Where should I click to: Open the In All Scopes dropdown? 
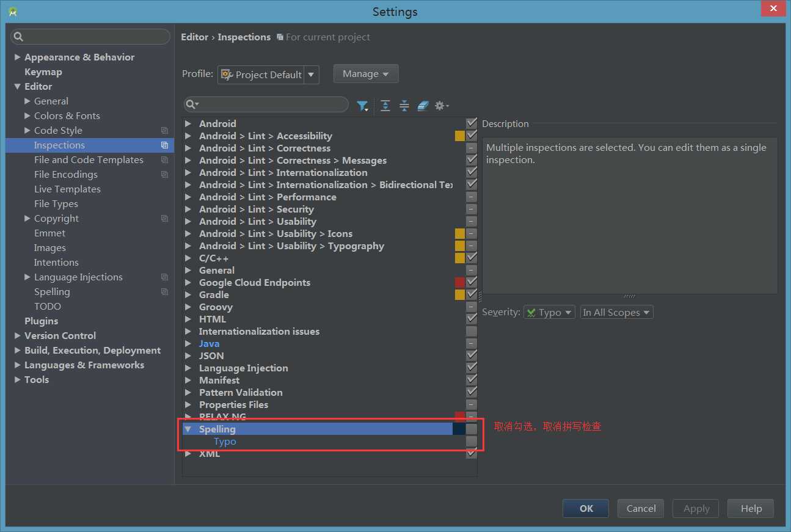click(616, 312)
